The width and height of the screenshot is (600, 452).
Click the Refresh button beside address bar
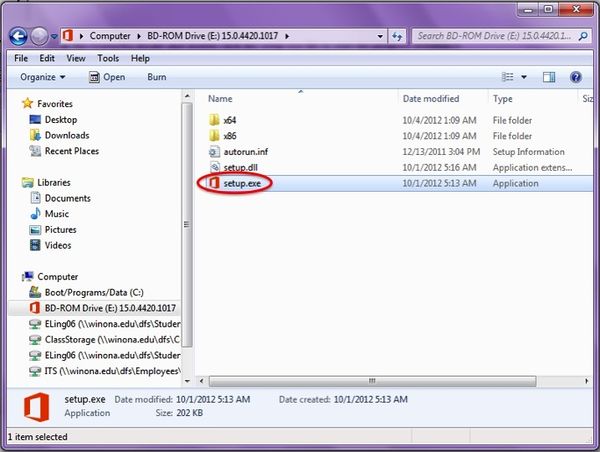click(397, 36)
